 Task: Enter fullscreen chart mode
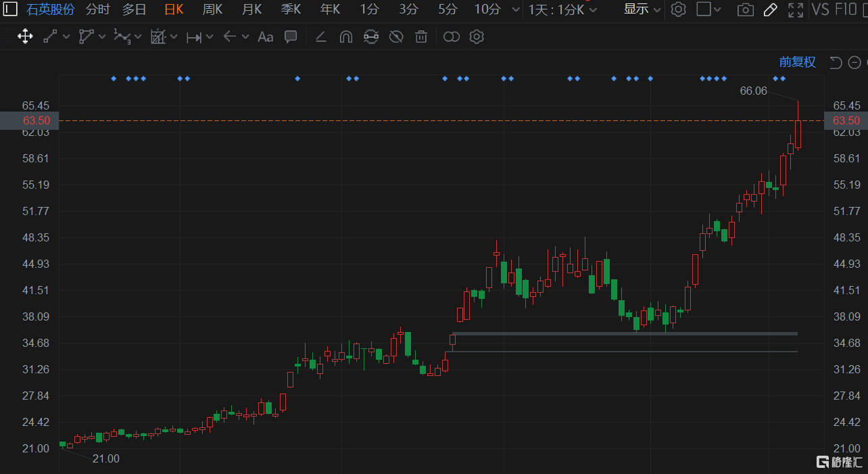coord(796,9)
